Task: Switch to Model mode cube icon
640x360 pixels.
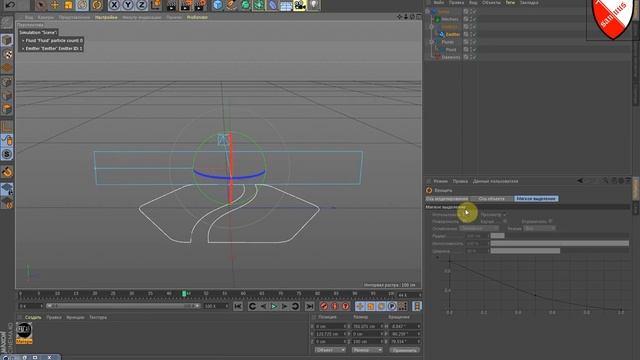Action: point(7,40)
